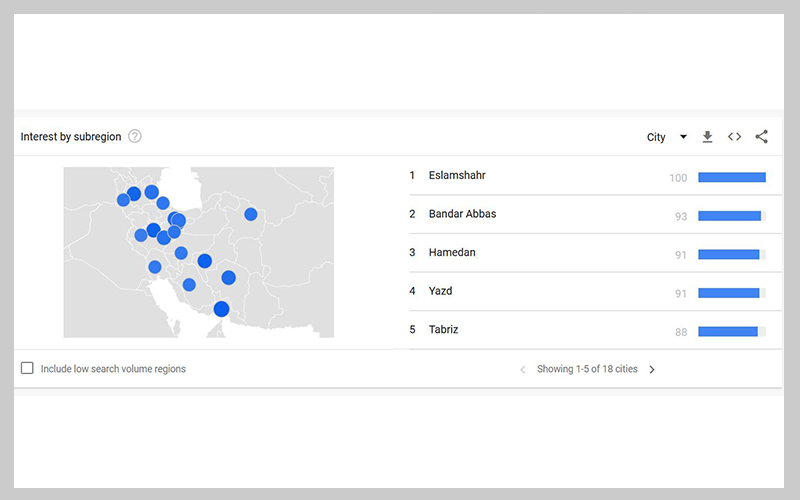Image resolution: width=800 pixels, height=500 pixels.
Task: Click the Interest by subregion heading
Action: pos(71,137)
